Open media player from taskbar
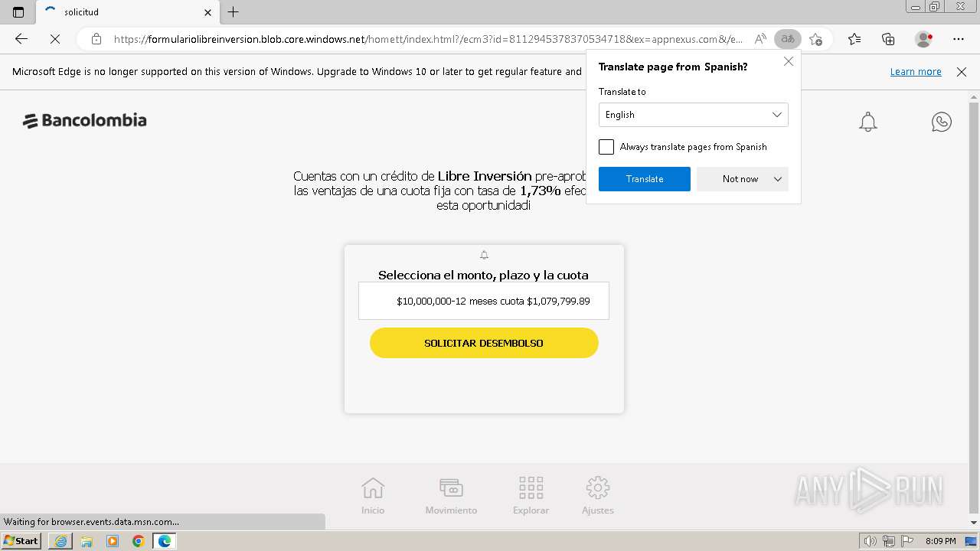980x551 pixels. click(113, 541)
